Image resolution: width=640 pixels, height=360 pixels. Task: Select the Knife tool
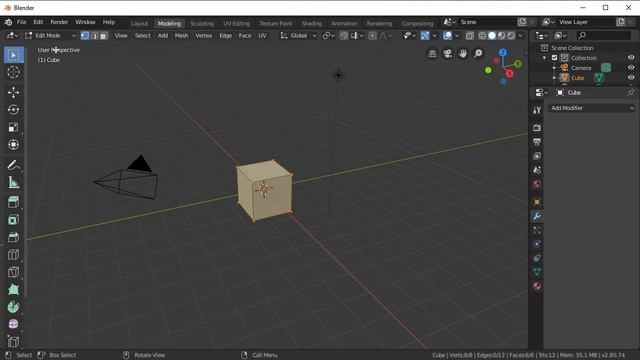(x=13, y=272)
